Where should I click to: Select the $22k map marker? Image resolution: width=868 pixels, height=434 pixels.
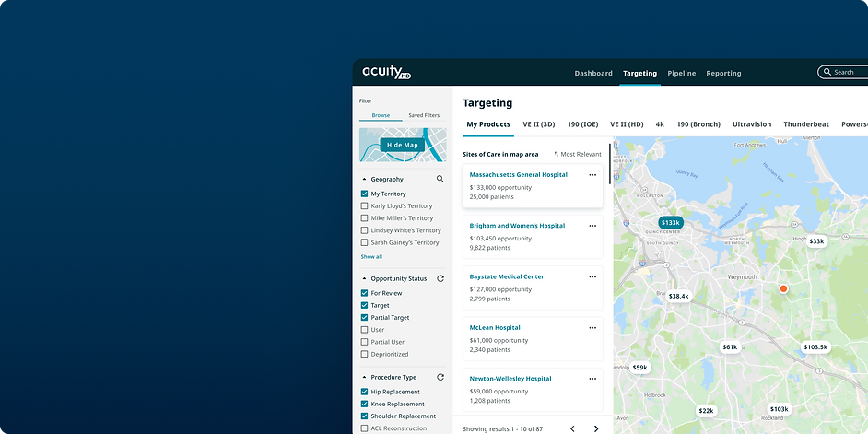706,410
